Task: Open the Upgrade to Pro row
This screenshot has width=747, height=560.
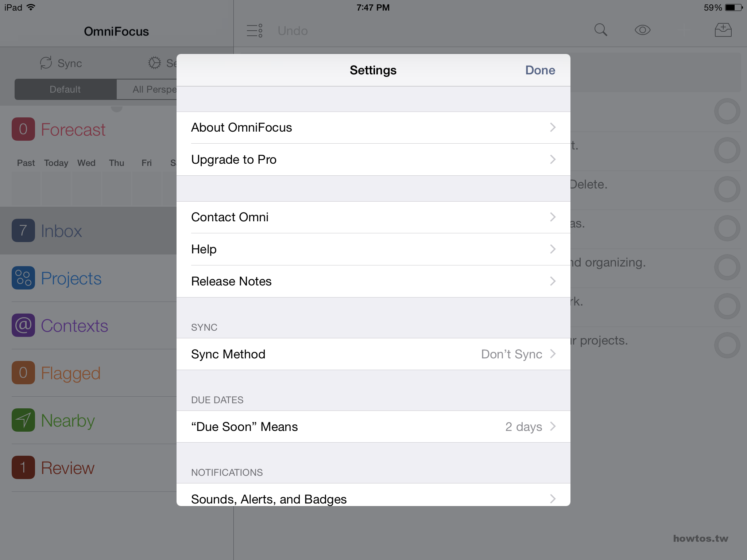Action: point(373,160)
